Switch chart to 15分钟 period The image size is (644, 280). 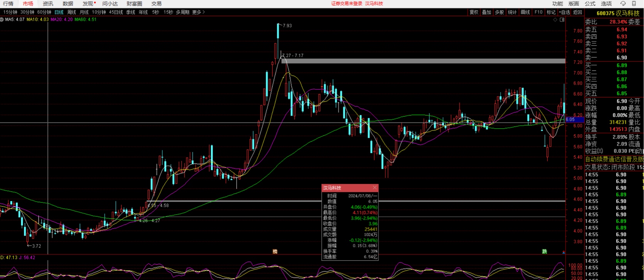point(10,12)
